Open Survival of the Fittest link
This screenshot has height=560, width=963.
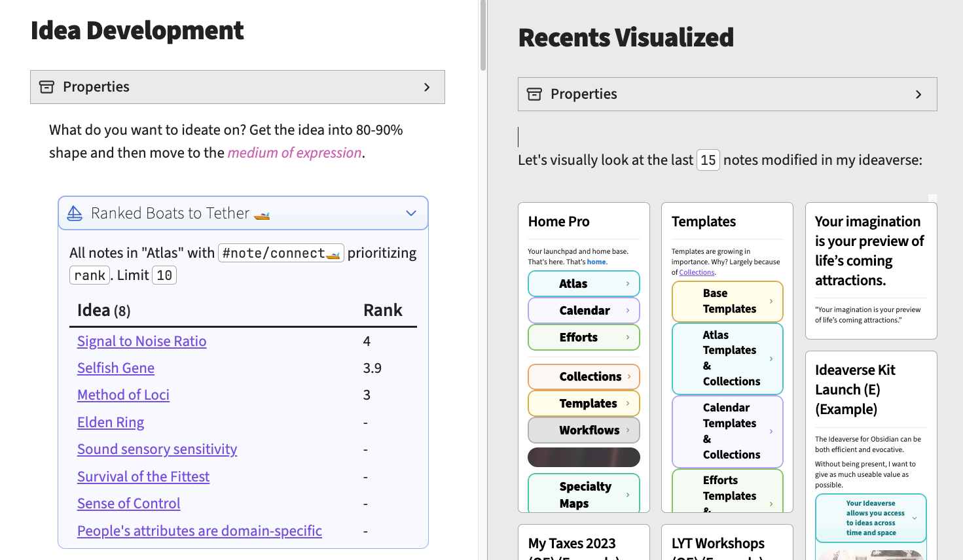pos(143,477)
